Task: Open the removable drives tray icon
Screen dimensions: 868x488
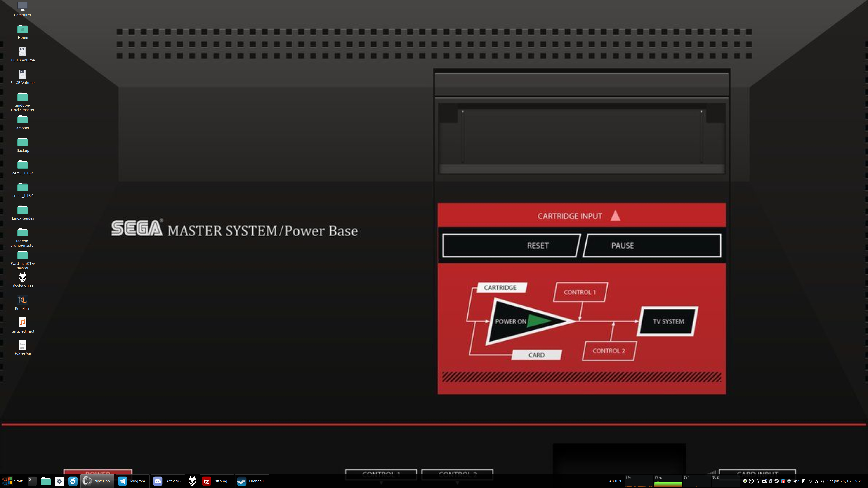Action: click(789, 481)
